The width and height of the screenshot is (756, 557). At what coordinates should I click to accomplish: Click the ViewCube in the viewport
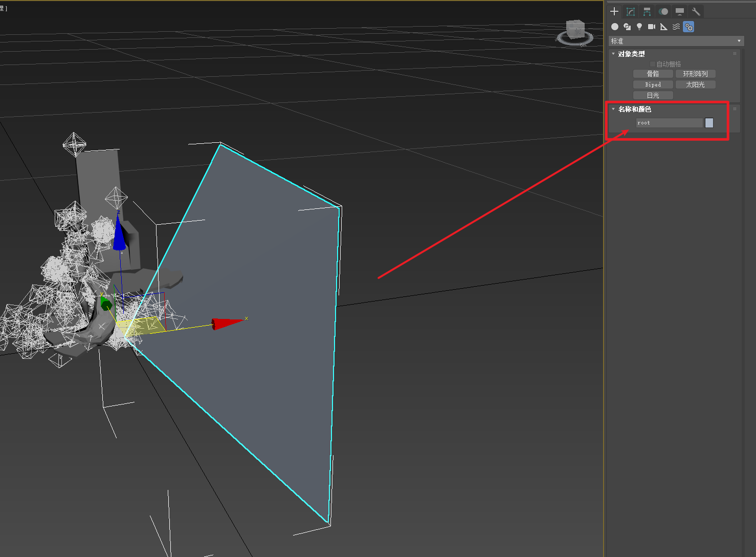[x=575, y=31]
